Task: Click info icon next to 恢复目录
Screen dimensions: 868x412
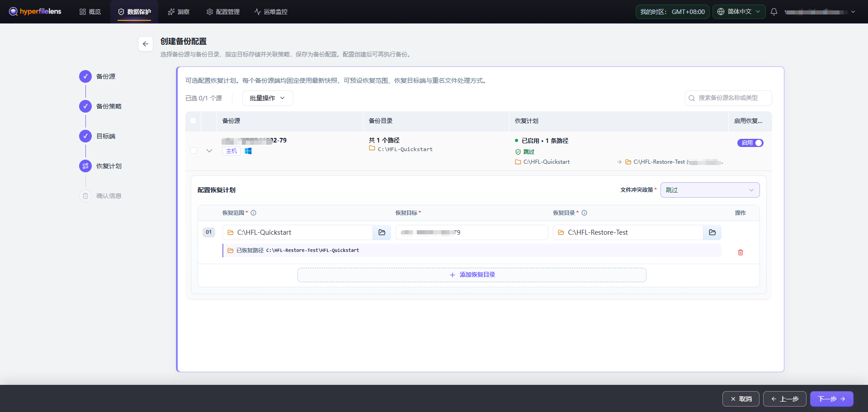Action: (x=585, y=213)
